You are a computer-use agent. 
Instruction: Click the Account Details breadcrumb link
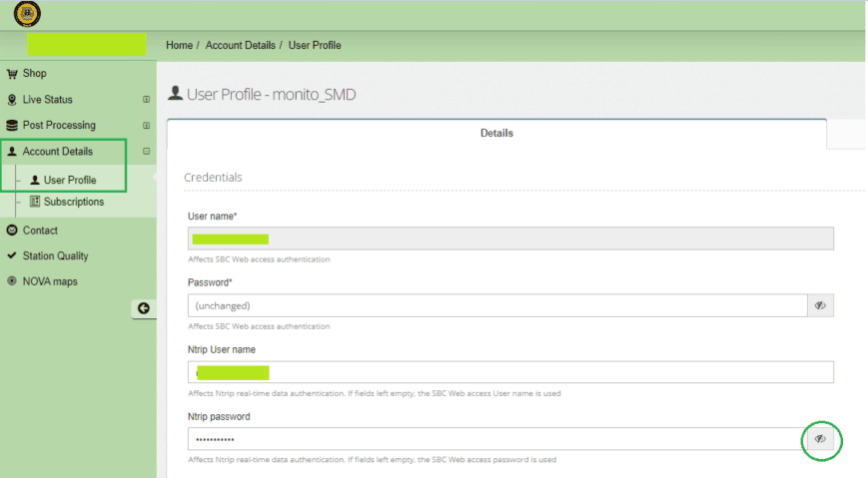point(239,46)
